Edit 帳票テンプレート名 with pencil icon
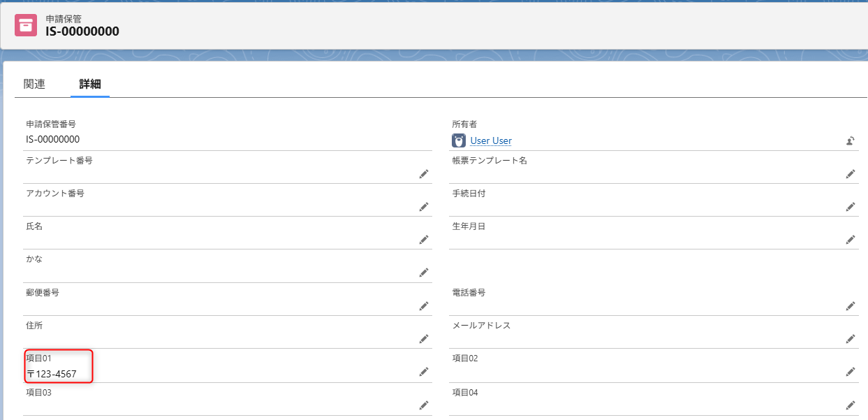The image size is (868, 420). (850, 174)
